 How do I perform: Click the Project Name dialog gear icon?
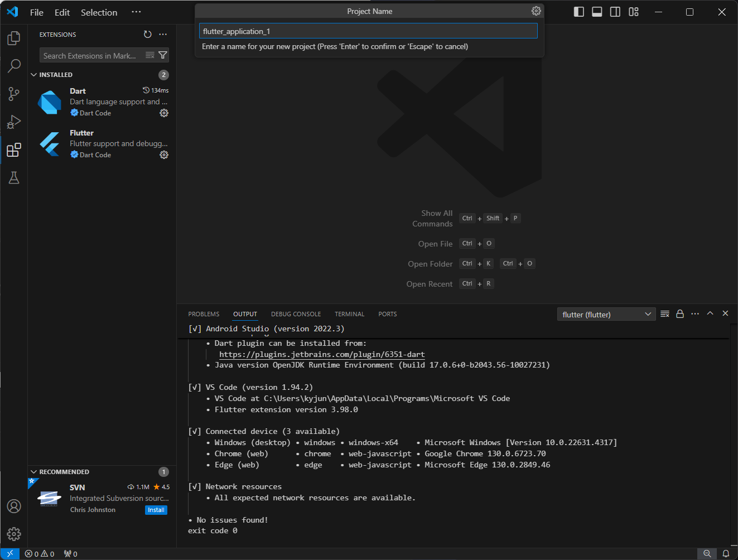tap(536, 11)
